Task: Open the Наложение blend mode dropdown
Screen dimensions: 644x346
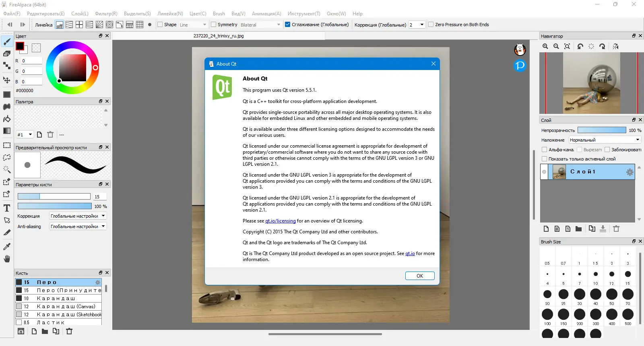Action: [605, 140]
